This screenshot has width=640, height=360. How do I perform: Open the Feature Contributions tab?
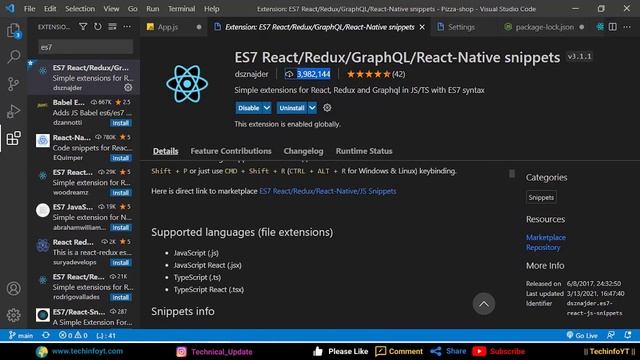tap(231, 151)
